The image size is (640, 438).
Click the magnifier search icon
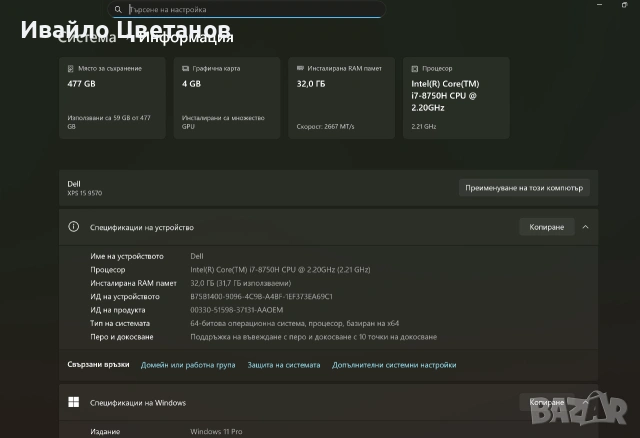coord(118,9)
